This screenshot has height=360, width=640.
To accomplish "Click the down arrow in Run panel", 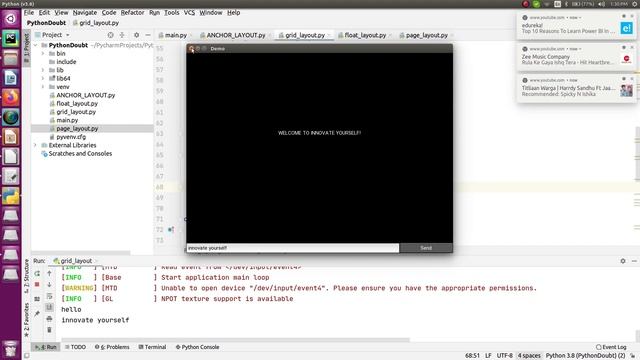I will 49,284.
